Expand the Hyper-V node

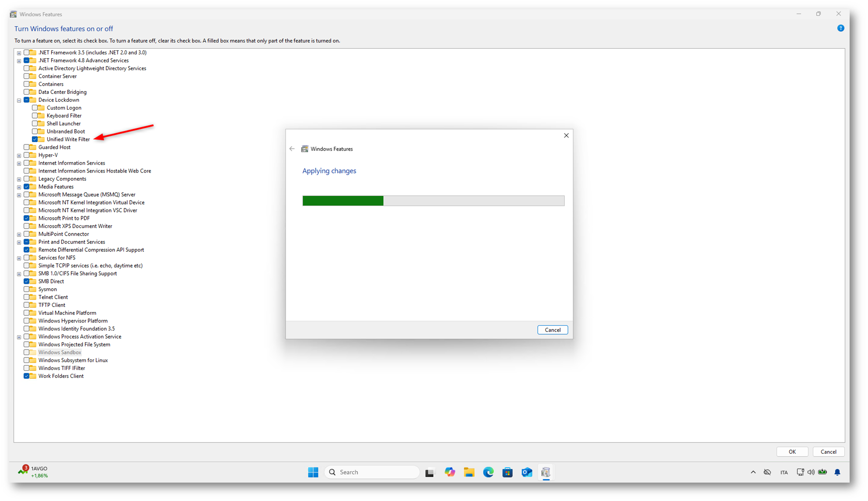[x=19, y=155]
